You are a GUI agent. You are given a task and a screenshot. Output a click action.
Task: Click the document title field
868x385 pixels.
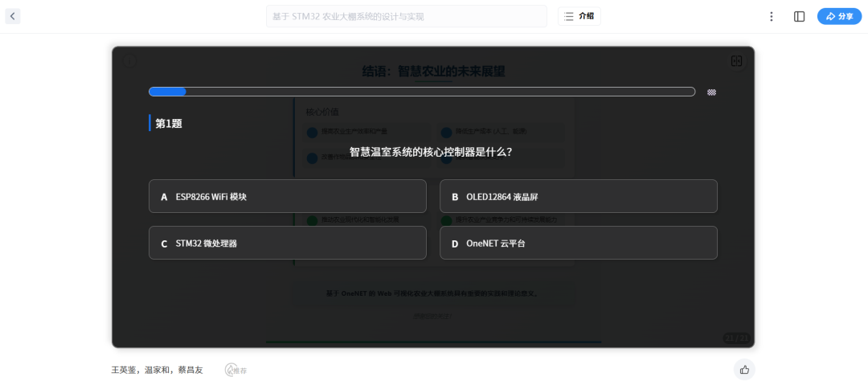click(x=407, y=16)
